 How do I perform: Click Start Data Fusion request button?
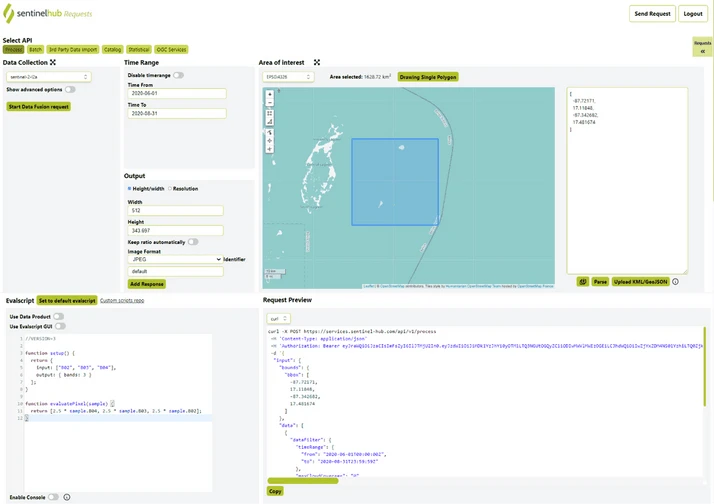pos(39,107)
